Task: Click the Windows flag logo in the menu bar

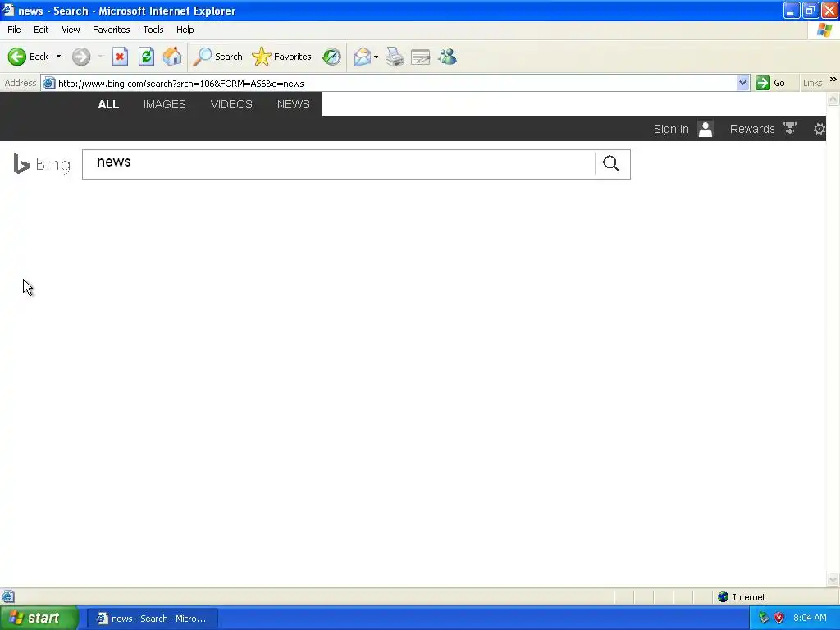Action: [x=824, y=30]
